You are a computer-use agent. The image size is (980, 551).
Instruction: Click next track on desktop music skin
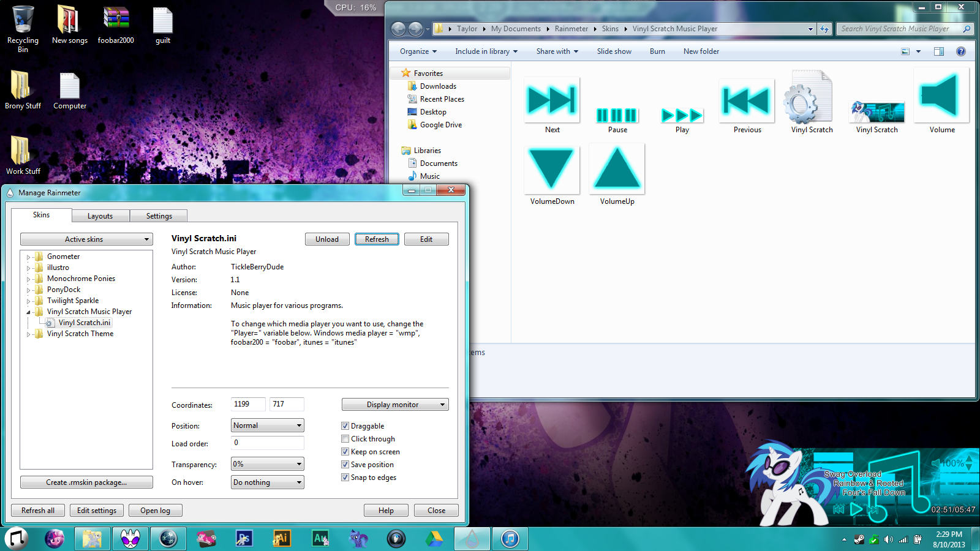(x=872, y=509)
